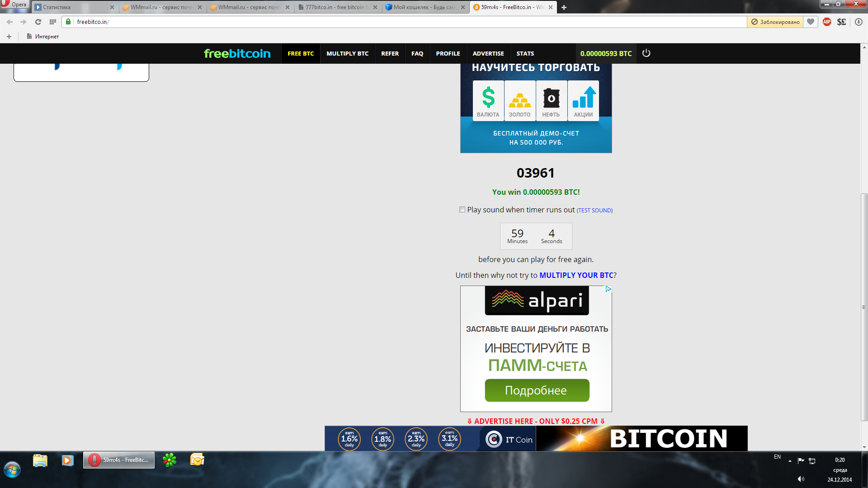This screenshot has width=868, height=488.
Task: Launch Windows Explorer from the taskbar
Action: 40,460
